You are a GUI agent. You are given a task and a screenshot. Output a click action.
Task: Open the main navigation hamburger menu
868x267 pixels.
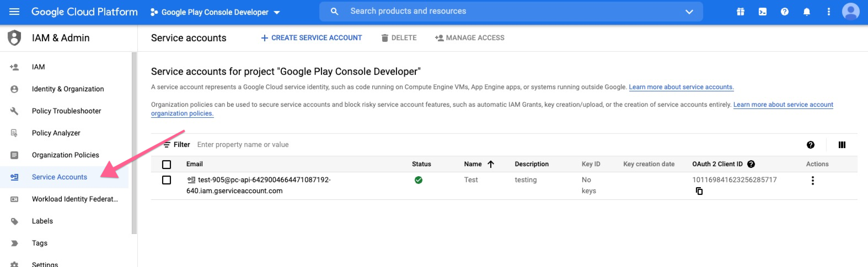coord(14,12)
